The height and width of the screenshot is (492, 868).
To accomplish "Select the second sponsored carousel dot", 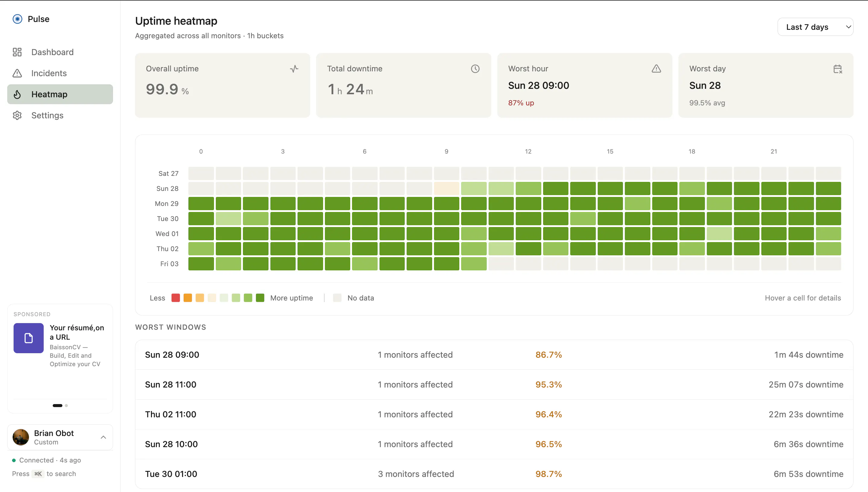I will click(66, 406).
